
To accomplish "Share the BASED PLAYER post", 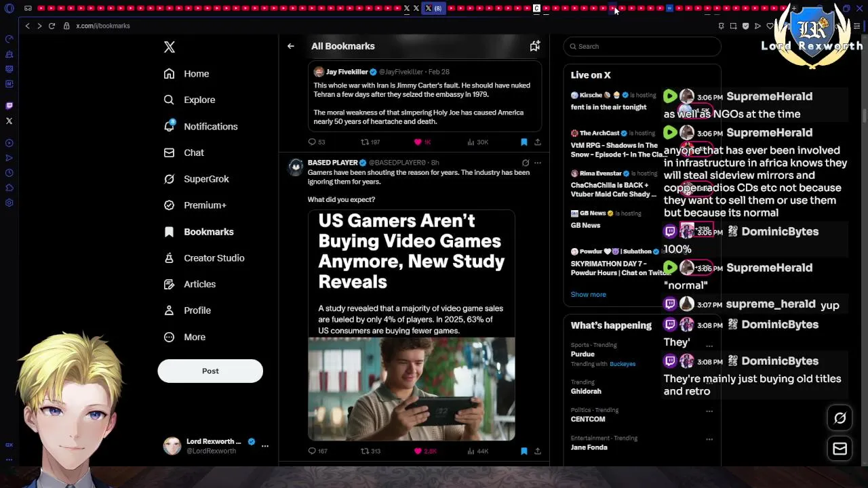I will (538, 451).
